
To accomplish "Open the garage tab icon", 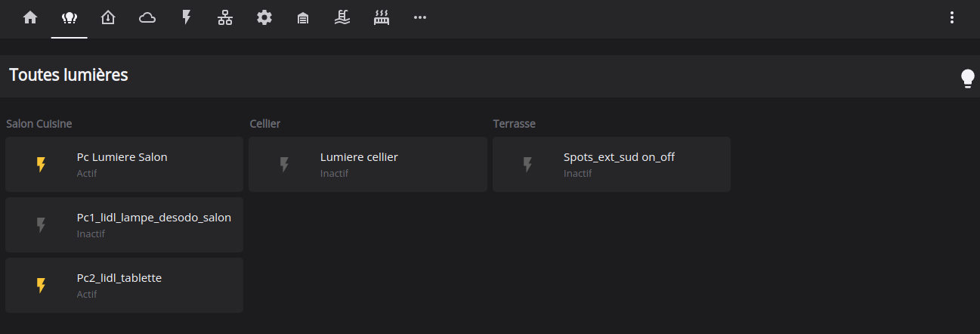I will [x=303, y=17].
